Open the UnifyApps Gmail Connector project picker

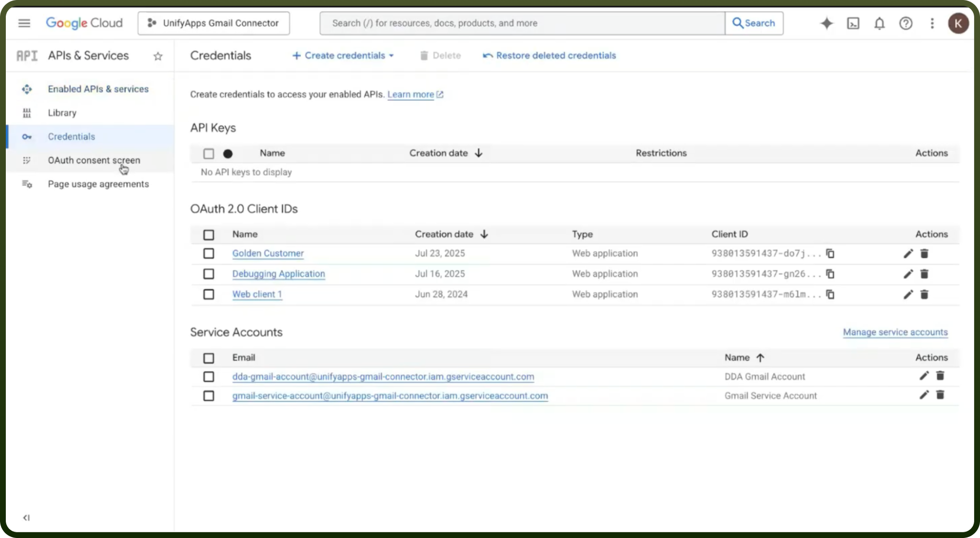click(x=214, y=23)
